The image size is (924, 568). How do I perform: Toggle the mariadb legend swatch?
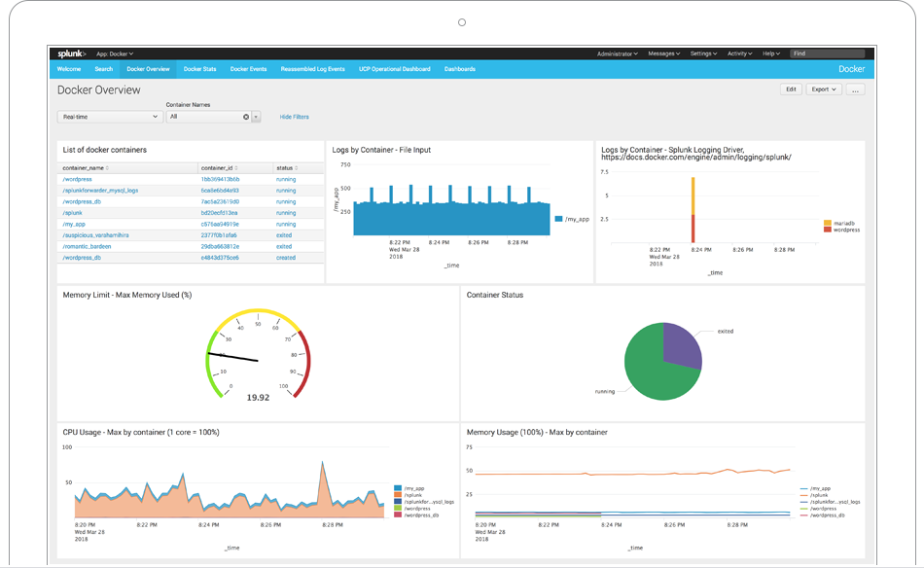pos(828,223)
